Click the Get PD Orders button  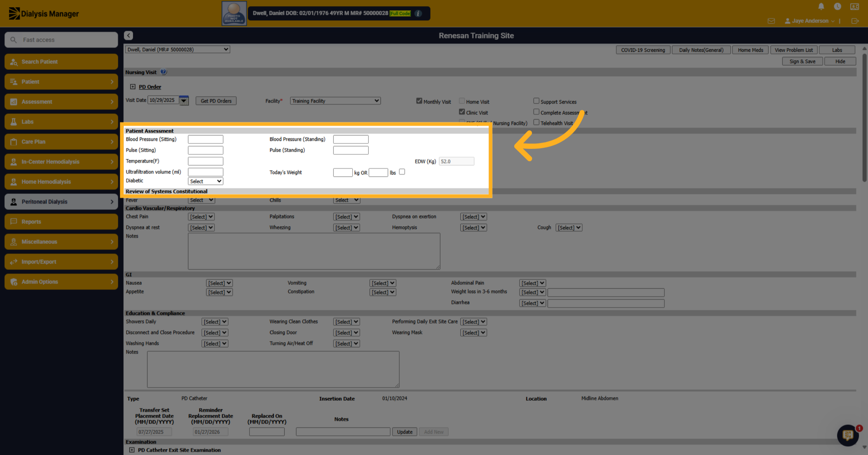tap(216, 101)
